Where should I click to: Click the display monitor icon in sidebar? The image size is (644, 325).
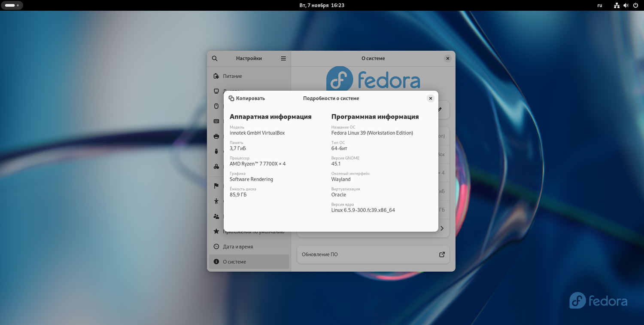click(x=216, y=91)
